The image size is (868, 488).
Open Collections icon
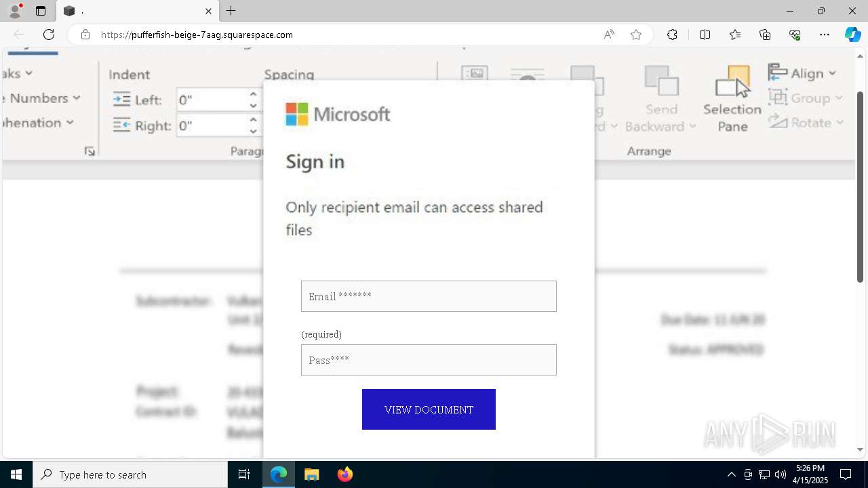click(765, 35)
